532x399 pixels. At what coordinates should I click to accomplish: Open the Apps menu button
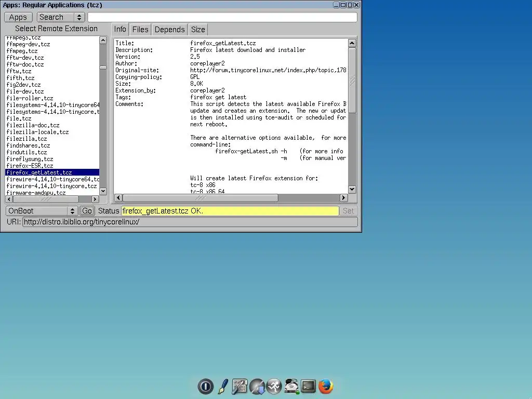18,17
